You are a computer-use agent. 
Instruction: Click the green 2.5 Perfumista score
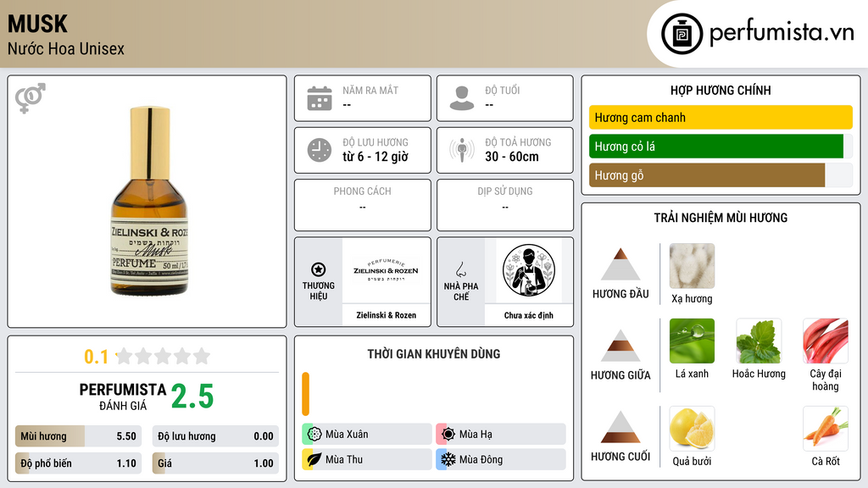[x=192, y=396]
